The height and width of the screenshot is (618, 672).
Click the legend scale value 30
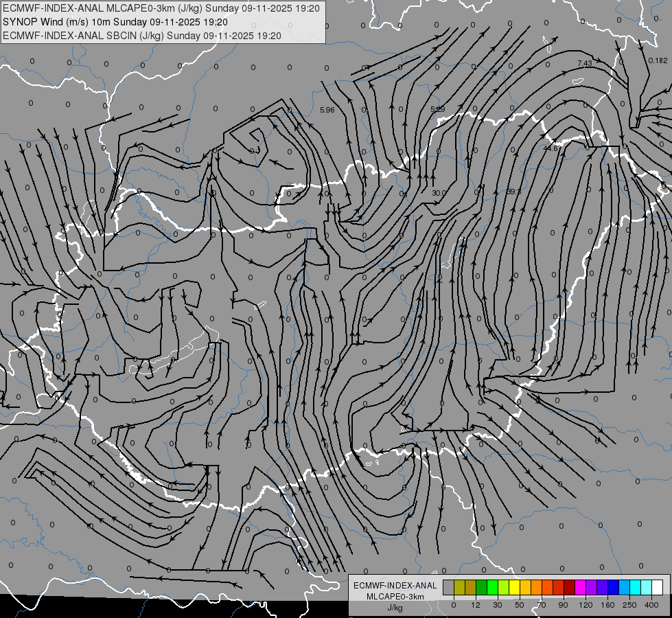[498, 605]
